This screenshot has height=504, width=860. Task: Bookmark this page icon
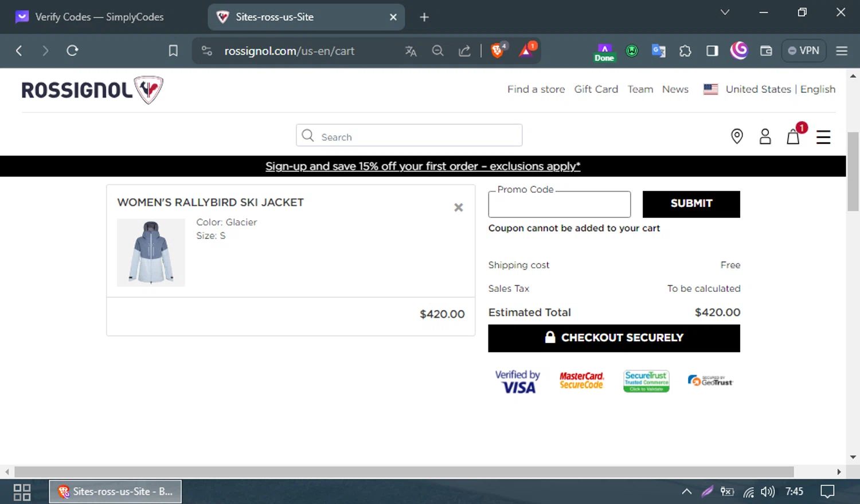tap(173, 51)
